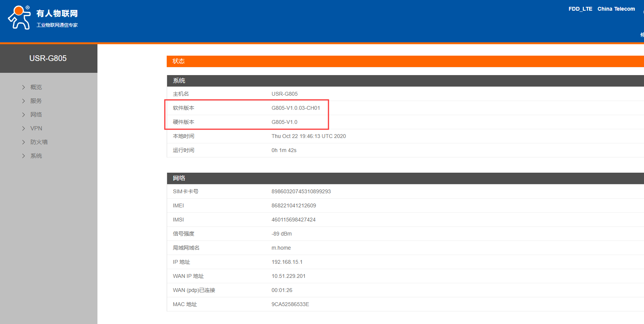The height and width of the screenshot is (324, 644).
Task: Click the FDD_LTE network type indicator
Action: [x=580, y=9]
